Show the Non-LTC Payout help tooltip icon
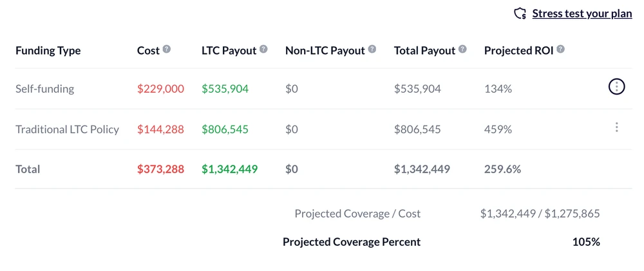 coord(372,49)
